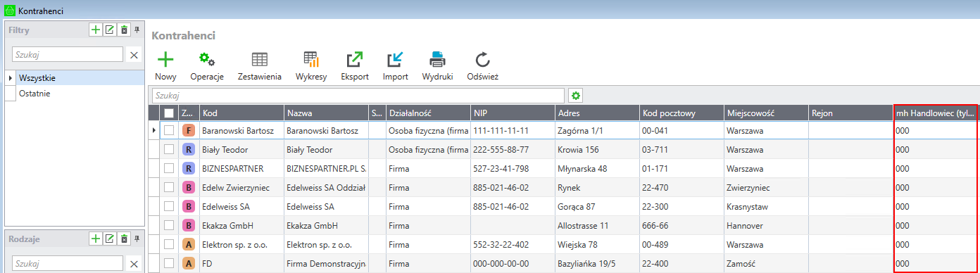Select the Krasnystaw city cell

pyautogui.click(x=766, y=206)
